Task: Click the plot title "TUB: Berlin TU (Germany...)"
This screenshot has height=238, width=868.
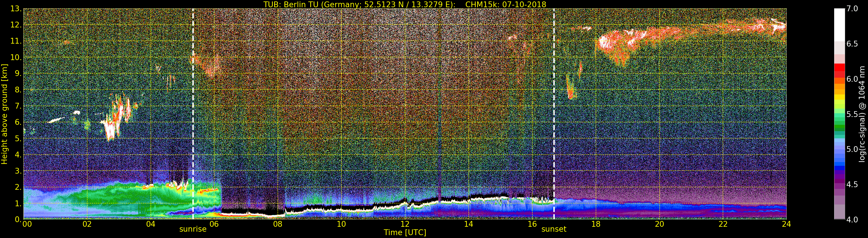Action: [x=405, y=4]
